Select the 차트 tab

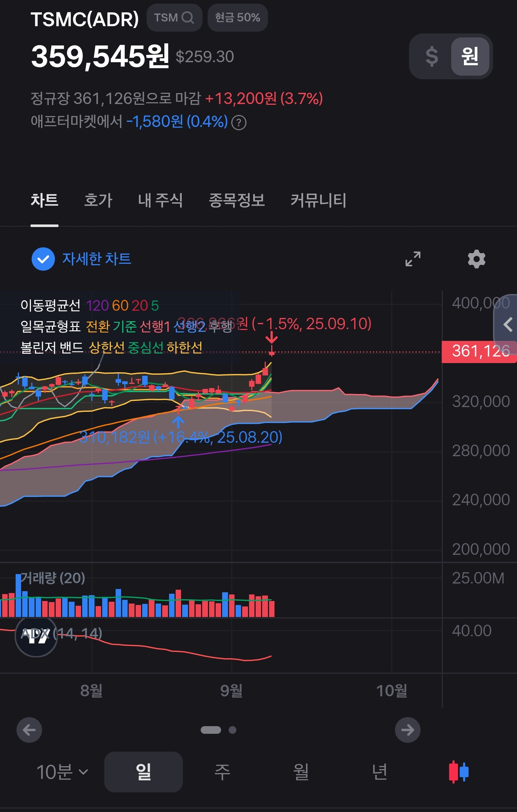coord(44,200)
